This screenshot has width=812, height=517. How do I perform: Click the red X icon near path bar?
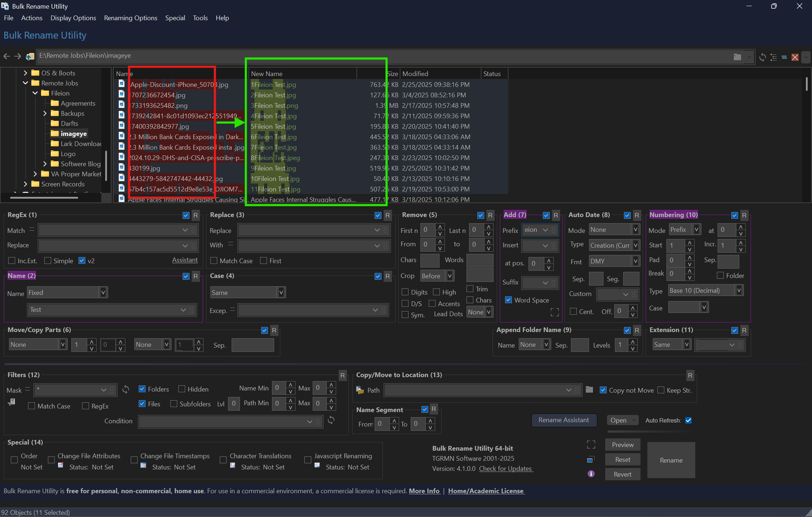click(795, 57)
